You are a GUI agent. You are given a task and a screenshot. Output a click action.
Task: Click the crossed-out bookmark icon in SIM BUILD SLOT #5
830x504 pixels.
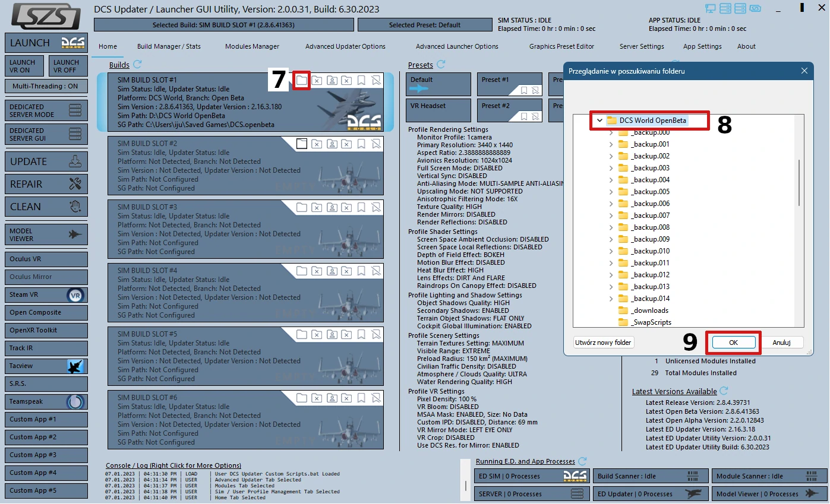(376, 334)
